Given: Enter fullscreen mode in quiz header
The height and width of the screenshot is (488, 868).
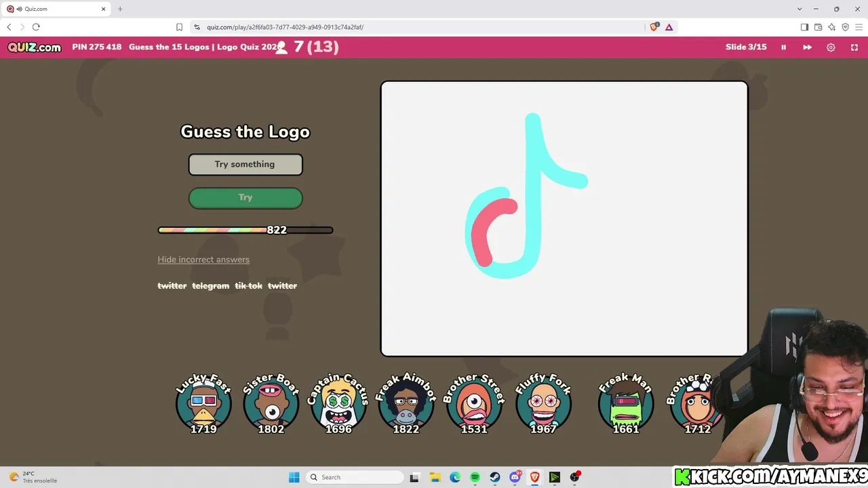Looking at the screenshot, I should [854, 47].
